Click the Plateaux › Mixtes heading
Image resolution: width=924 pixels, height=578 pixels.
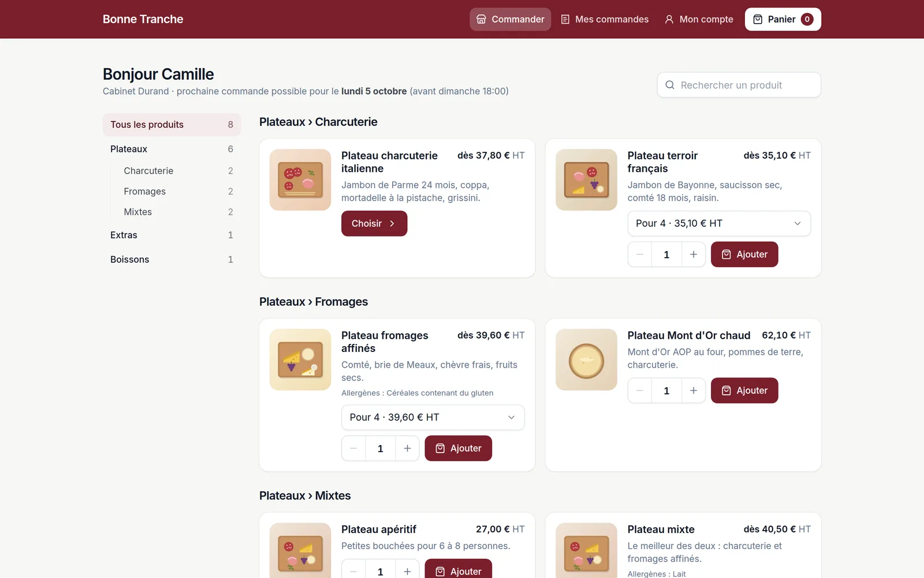coord(305,496)
